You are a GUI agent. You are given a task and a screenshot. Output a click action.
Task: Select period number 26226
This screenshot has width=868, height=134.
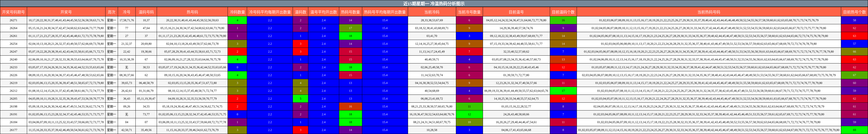(x=13, y=75)
